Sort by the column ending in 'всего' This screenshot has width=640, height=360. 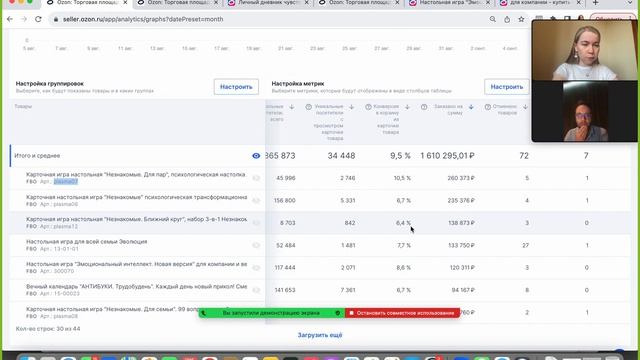(x=291, y=107)
